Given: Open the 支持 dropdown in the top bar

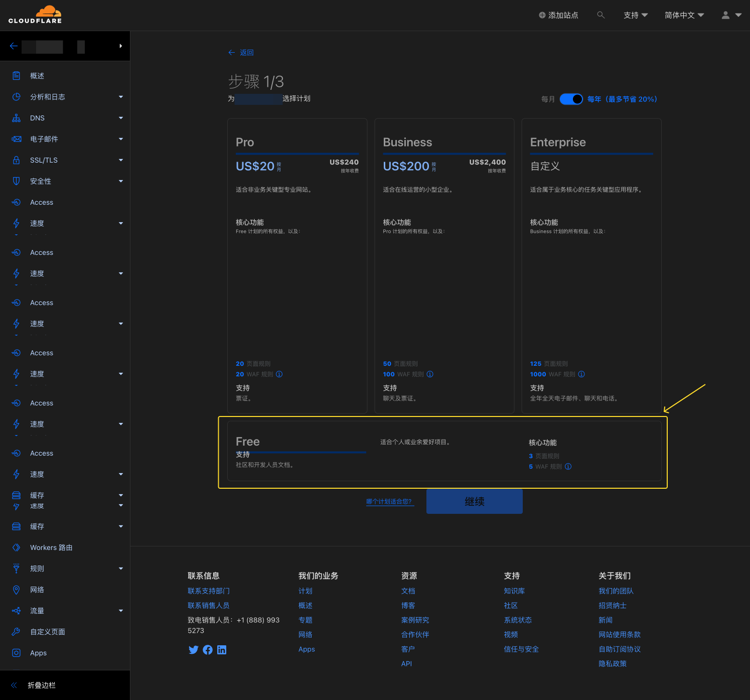Looking at the screenshot, I should 636,15.
